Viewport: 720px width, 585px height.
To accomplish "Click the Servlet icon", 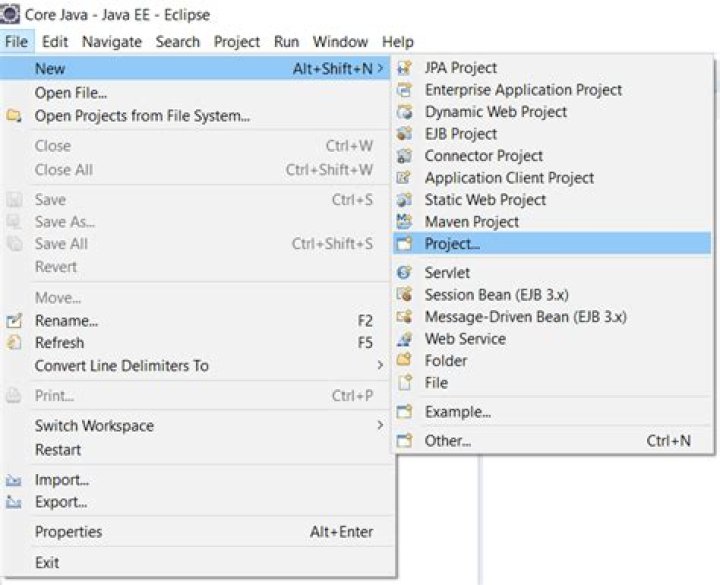I will pos(405,273).
